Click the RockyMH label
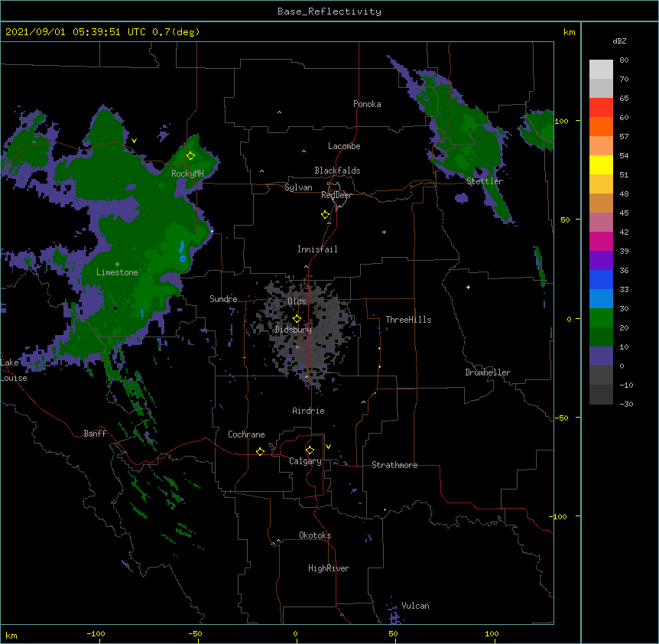 (x=187, y=174)
